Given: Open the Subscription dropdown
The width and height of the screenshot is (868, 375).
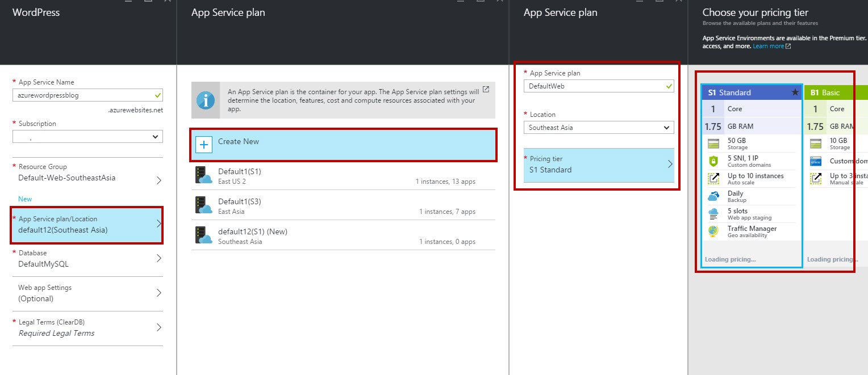Looking at the screenshot, I should pos(87,137).
